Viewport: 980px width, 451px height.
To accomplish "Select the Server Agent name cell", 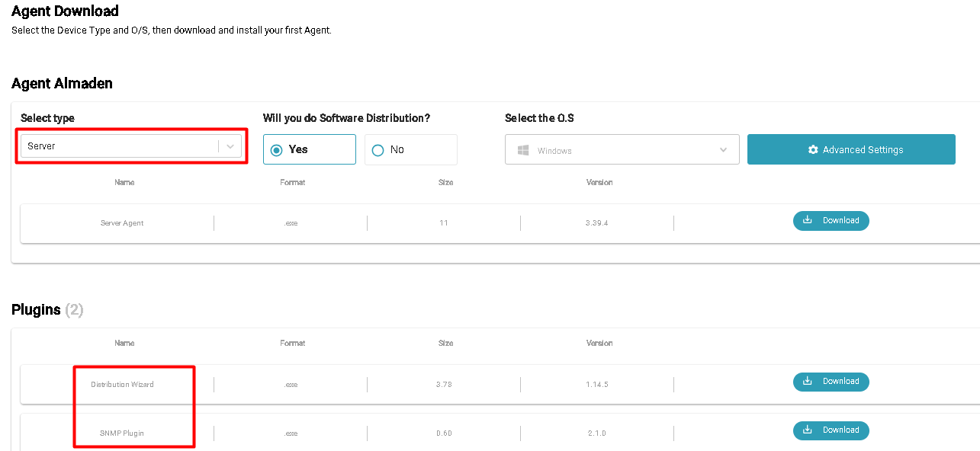I will pyautogui.click(x=122, y=223).
